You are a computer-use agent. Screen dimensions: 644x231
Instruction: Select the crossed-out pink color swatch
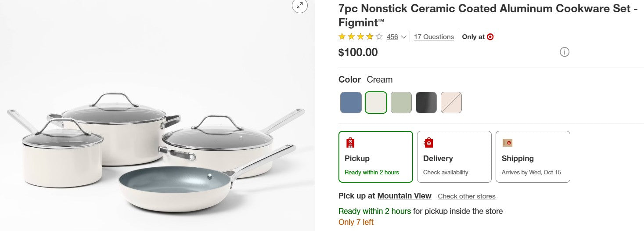(451, 102)
